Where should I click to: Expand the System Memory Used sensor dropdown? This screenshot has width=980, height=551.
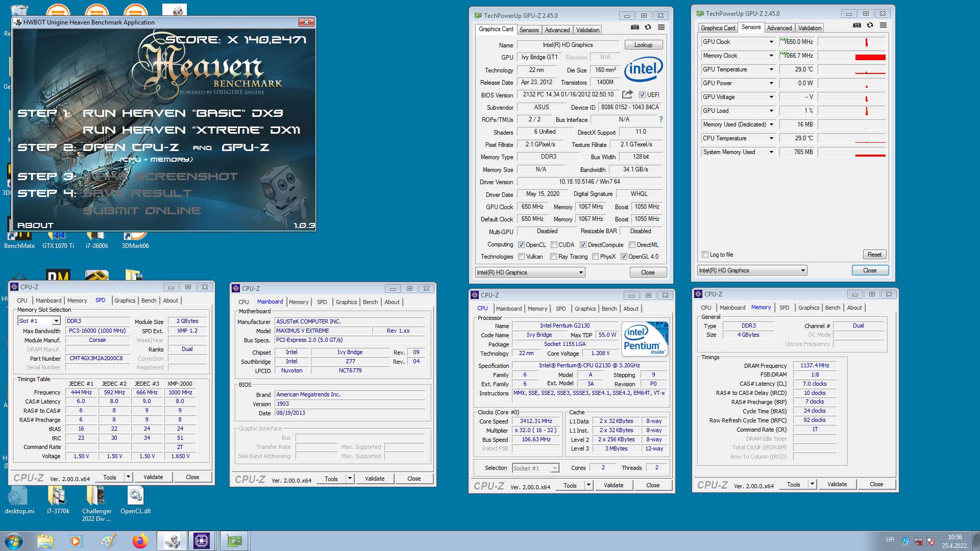771,152
